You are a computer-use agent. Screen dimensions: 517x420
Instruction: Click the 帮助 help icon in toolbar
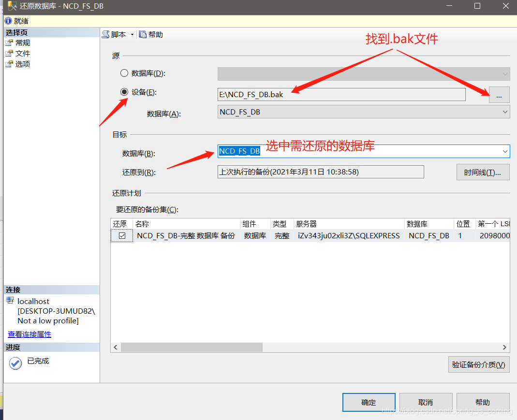pos(143,34)
